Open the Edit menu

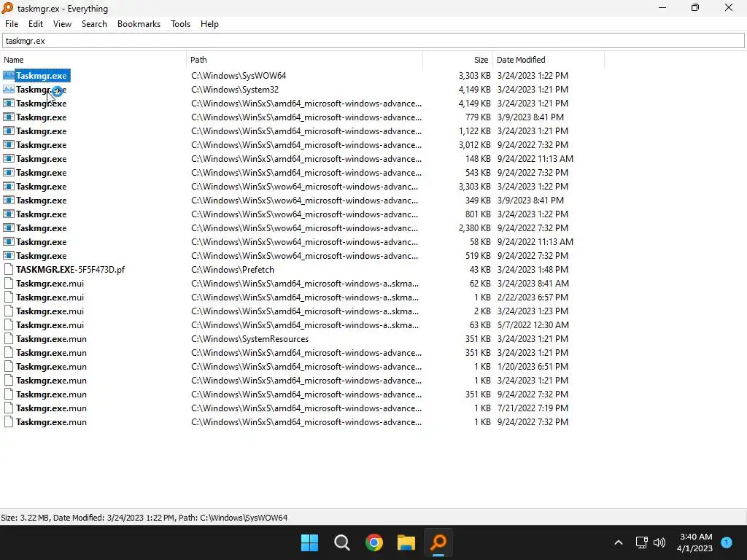(x=35, y=24)
